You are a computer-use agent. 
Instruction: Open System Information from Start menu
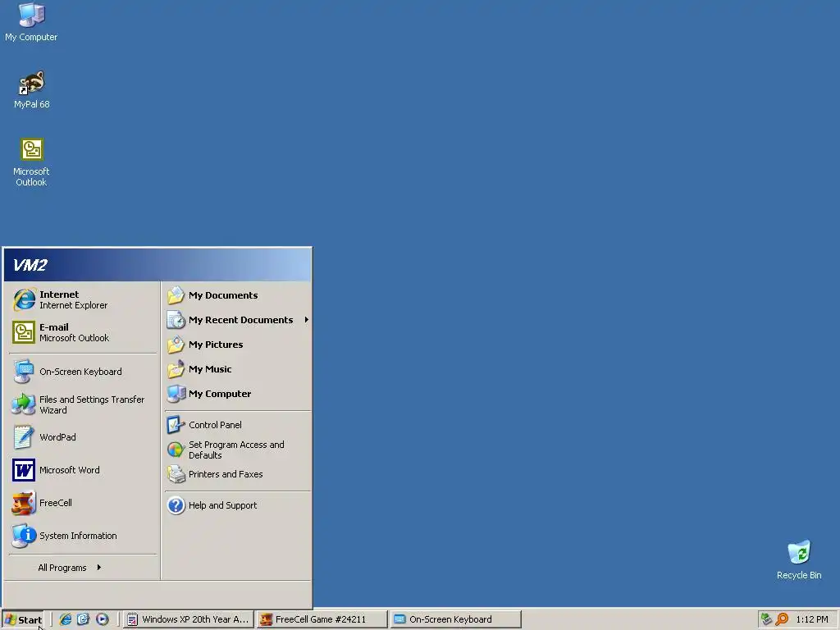83,535
